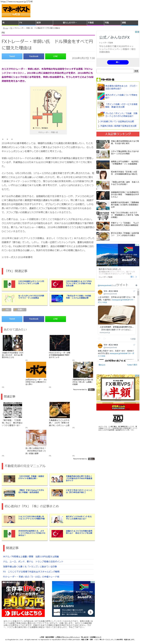Viewport: 141px width, 644px height.
Task: Click the LINE button above あわせて読みたい
Action: (x=55, y=319)
